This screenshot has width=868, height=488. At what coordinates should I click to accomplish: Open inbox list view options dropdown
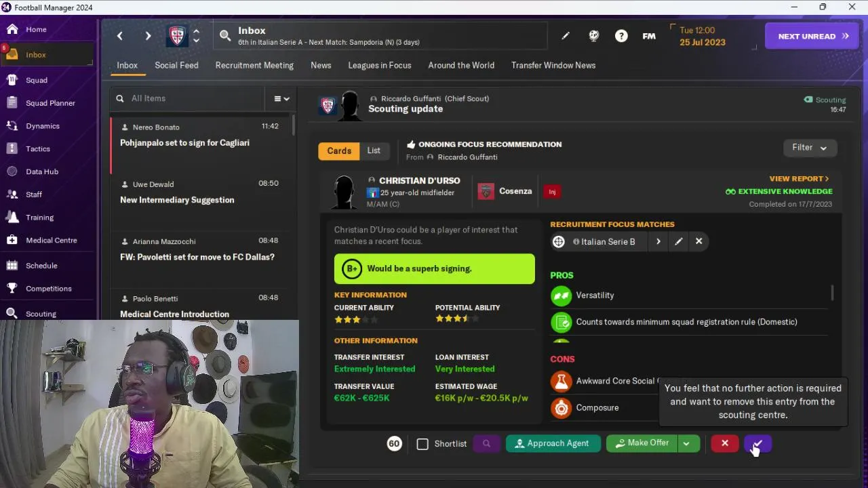281,99
